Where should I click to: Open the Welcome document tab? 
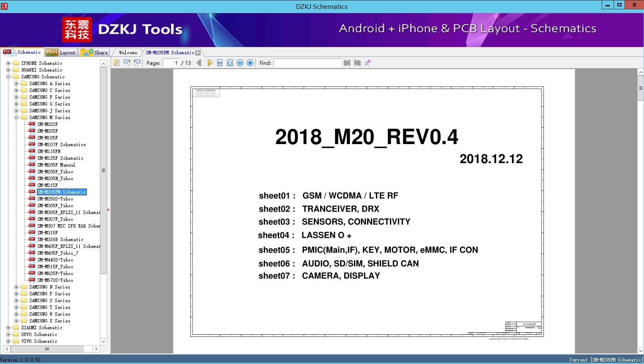click(127, 53)
